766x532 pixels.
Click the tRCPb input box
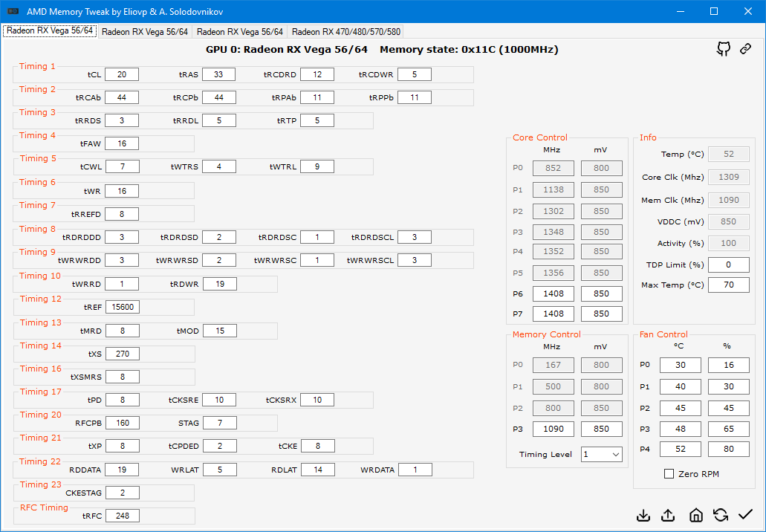click(x=219, y=97)
